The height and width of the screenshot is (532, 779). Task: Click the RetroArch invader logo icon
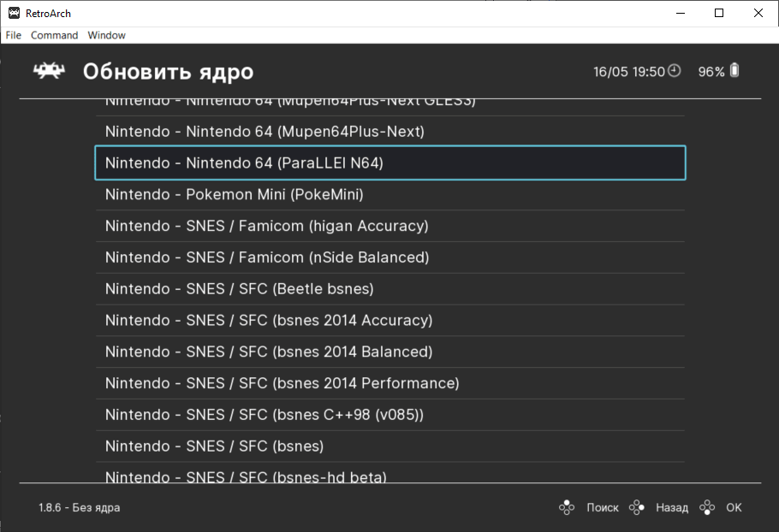click(49, 71)
